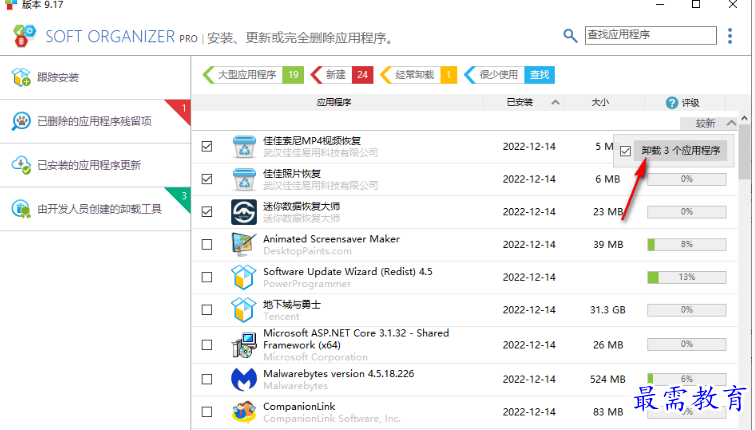Click the 0% rating bar for 迷你数据恢复大师
This screenshot has width=755, height=430.
pyautogui.click(x=687, y=212)
